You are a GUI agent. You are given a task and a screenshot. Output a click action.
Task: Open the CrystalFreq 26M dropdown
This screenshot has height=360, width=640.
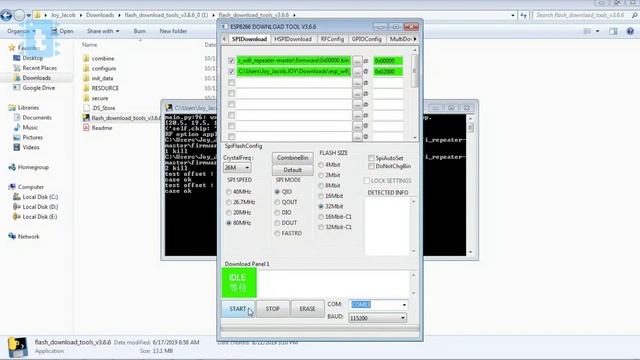tap(237, 168)
